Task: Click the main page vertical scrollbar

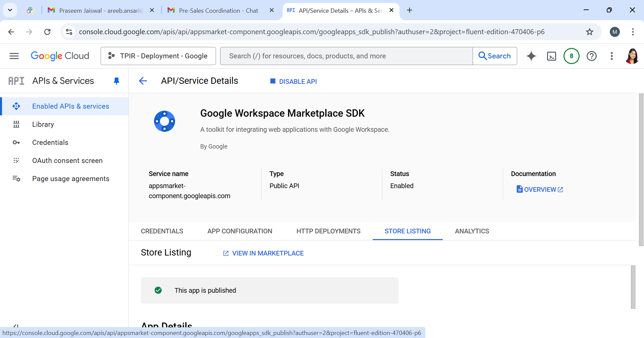Action: [x=641, y=170]
